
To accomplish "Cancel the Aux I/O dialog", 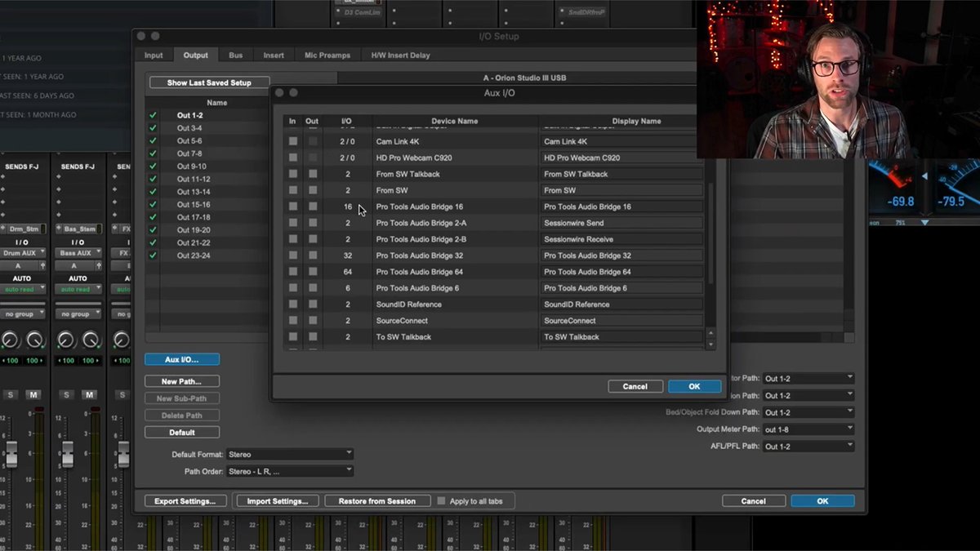I will (635, 386).
